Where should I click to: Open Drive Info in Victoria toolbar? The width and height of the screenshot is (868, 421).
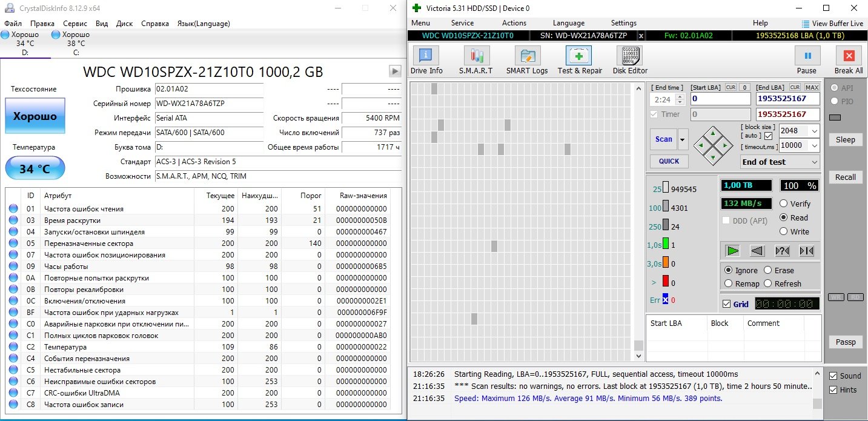(426, 61)
